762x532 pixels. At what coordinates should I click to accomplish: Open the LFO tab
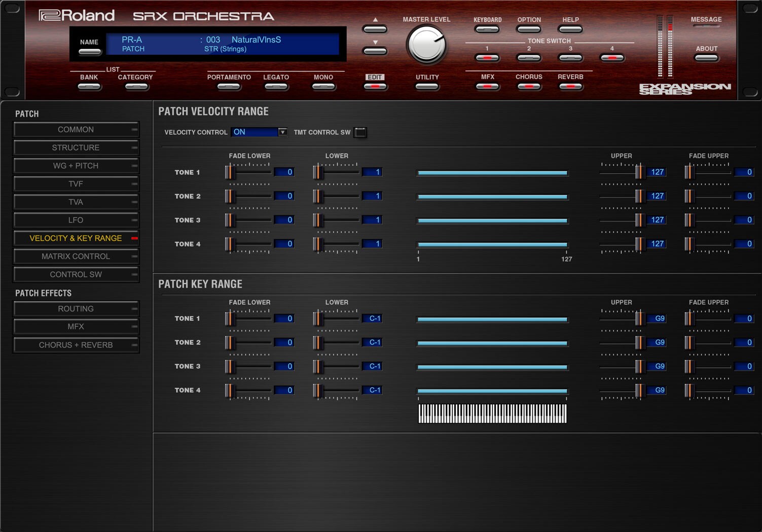click(76, 220)
